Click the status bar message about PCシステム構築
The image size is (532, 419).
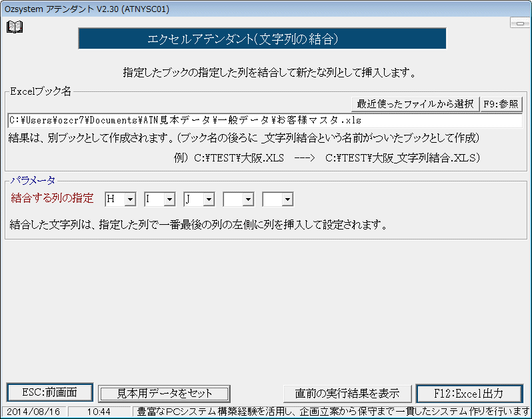pos(332,412)
